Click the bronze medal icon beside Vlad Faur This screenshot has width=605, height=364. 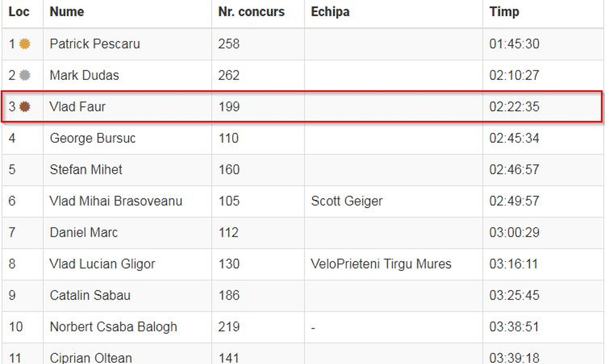click(x=25, y=106)
